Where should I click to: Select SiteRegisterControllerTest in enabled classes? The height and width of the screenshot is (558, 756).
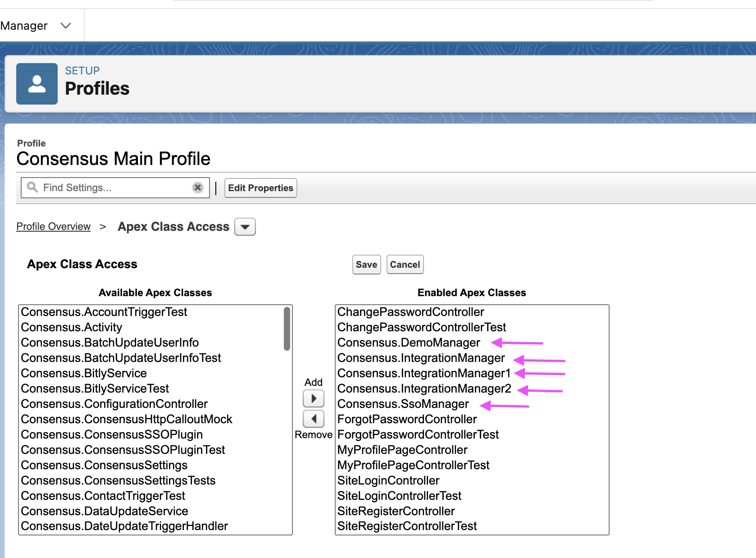[x=407, y=526]
